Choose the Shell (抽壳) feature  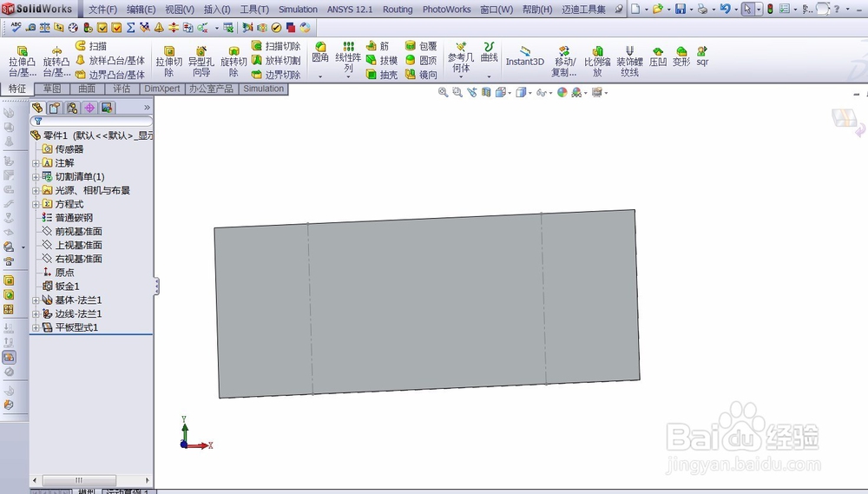(382, 74)
